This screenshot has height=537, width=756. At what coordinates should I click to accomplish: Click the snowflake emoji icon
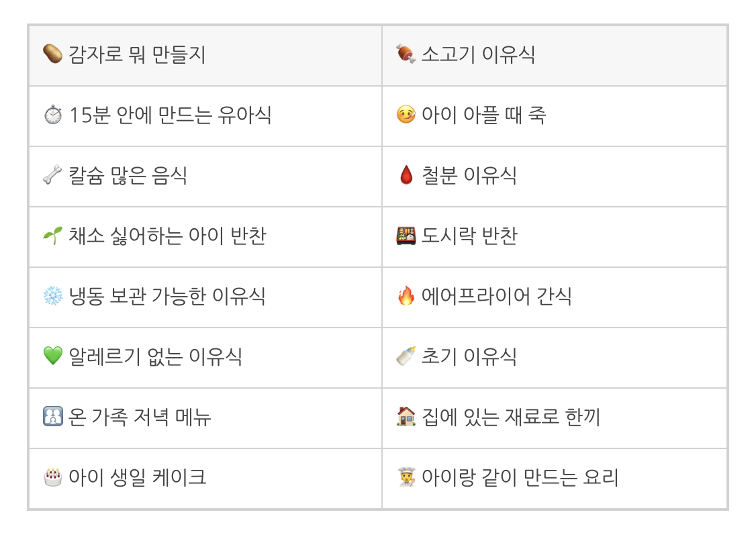[x=52, y=296]
